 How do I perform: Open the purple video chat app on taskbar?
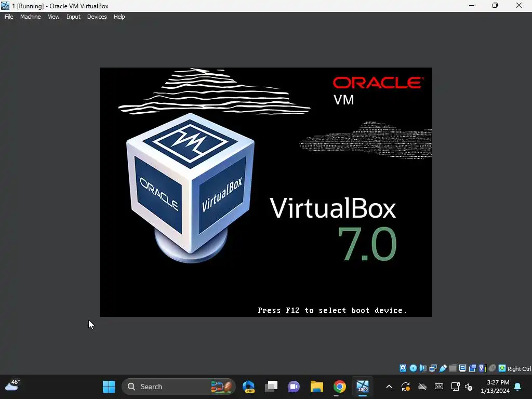point(294,387)
